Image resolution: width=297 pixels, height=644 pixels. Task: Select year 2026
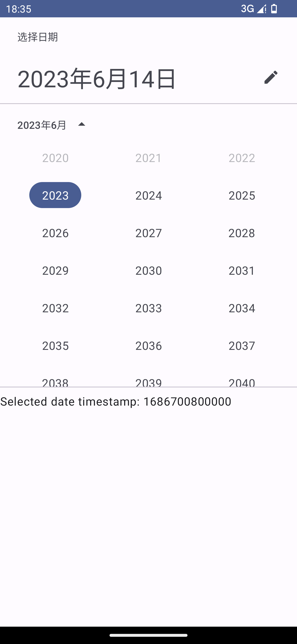click(55, 233)
